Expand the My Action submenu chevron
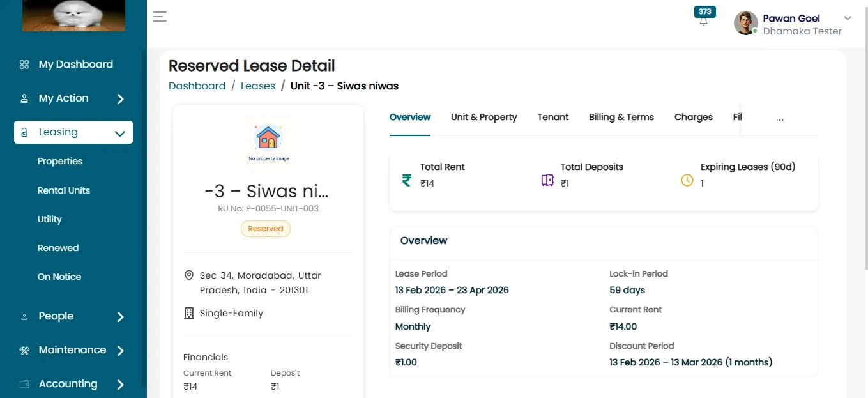This screenshot has width=868, height=398. point(120,99)
